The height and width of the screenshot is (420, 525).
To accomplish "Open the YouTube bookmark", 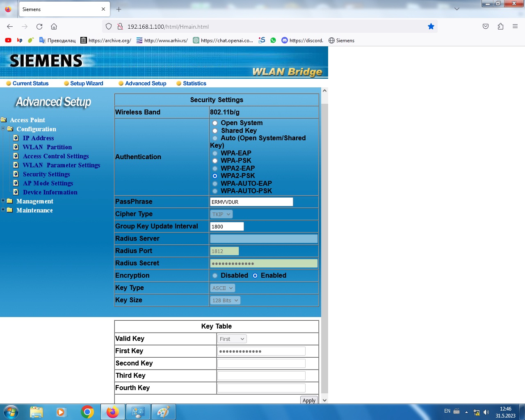I will [8, 40].
